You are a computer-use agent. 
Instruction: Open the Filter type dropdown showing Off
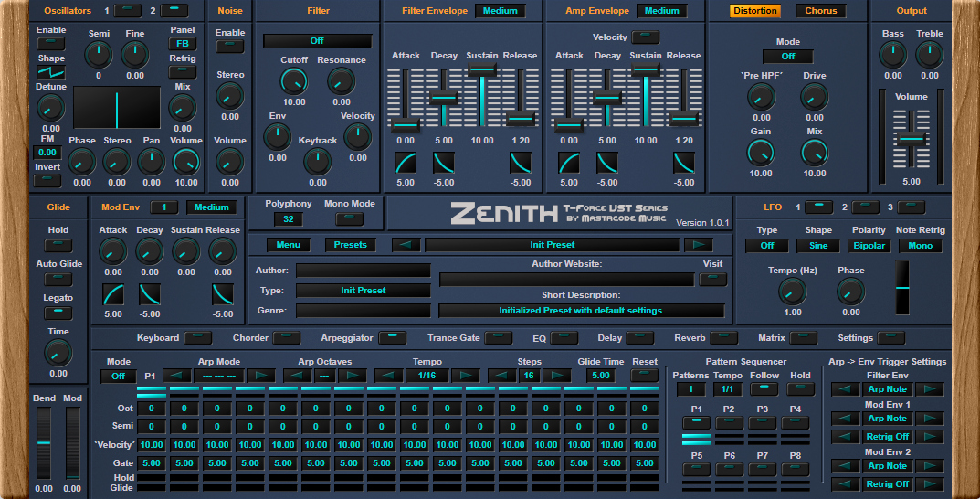[318, 40]
